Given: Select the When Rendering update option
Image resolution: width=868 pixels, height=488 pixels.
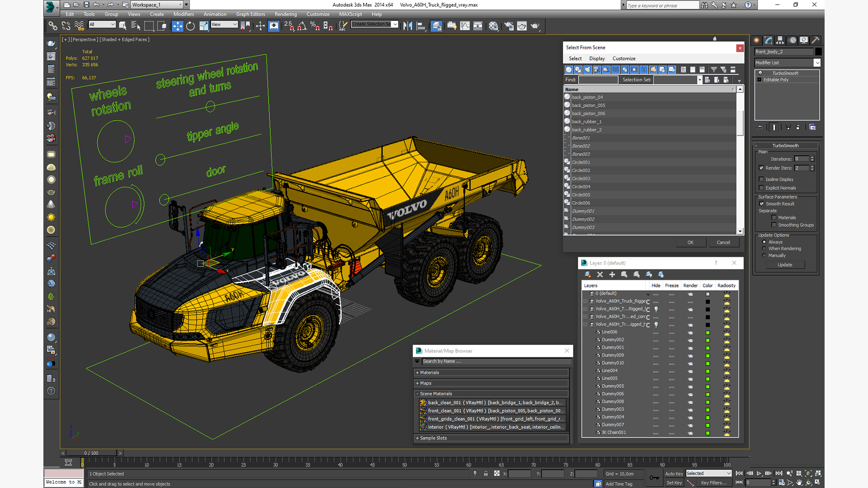Looking at the screenshot, I should point(764,249).
